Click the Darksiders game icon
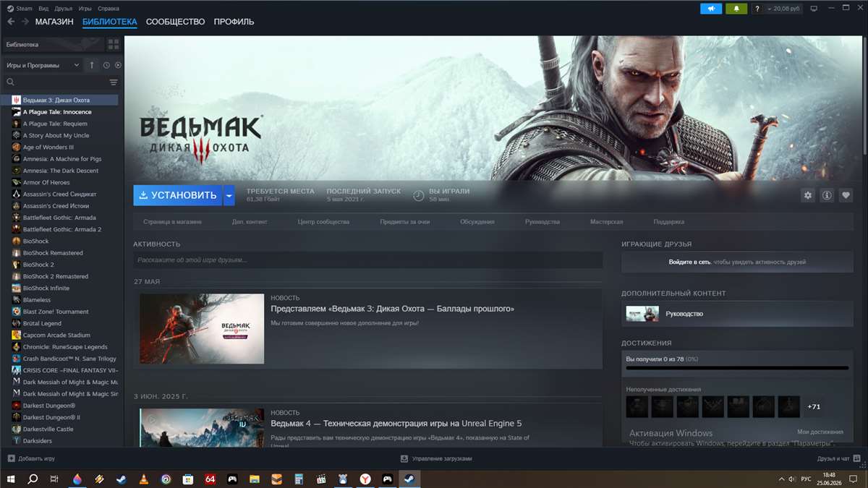868x488 pixels. click(16, 440)
